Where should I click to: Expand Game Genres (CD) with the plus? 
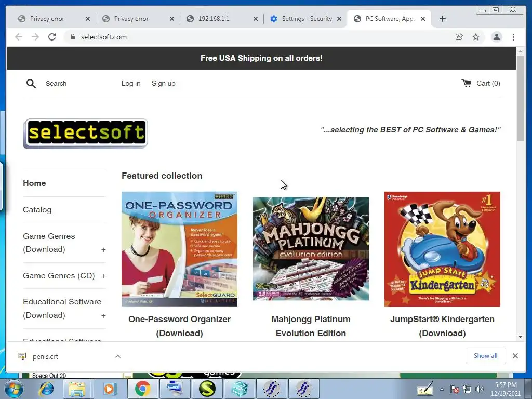coord(103,276)
